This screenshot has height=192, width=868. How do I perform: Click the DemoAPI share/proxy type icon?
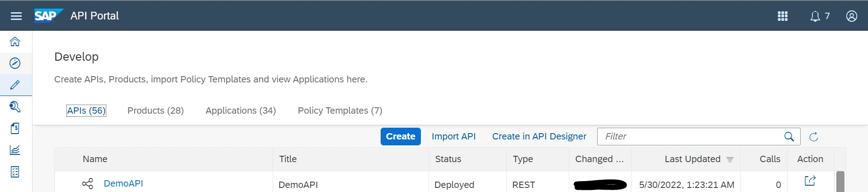click(x=88, y=183)
